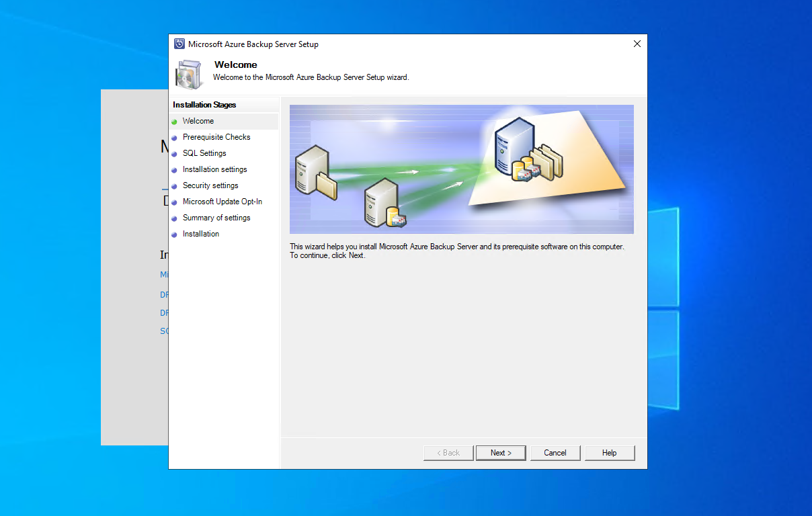
Task: Click the Installation Stages heading
Action: (204, 105)
